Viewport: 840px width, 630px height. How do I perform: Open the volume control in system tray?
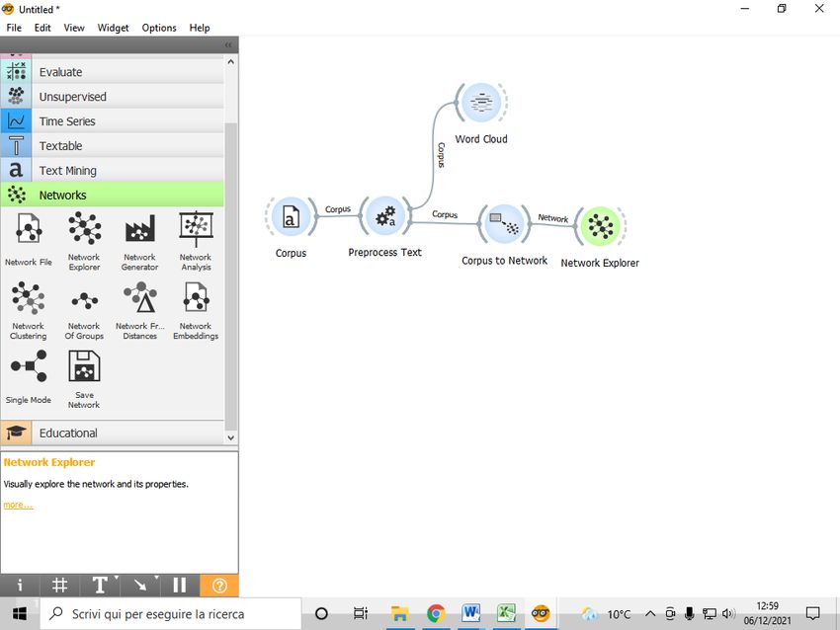click(728, 614)
